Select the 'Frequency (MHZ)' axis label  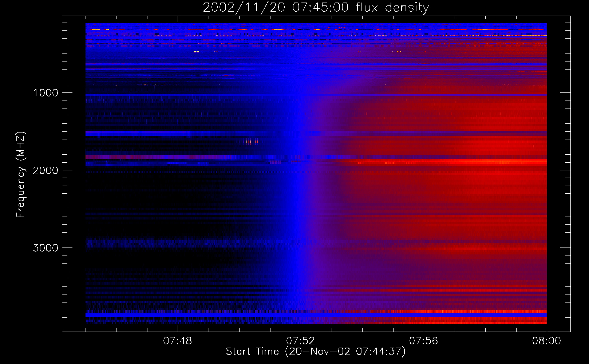click(x=21, y=175)
